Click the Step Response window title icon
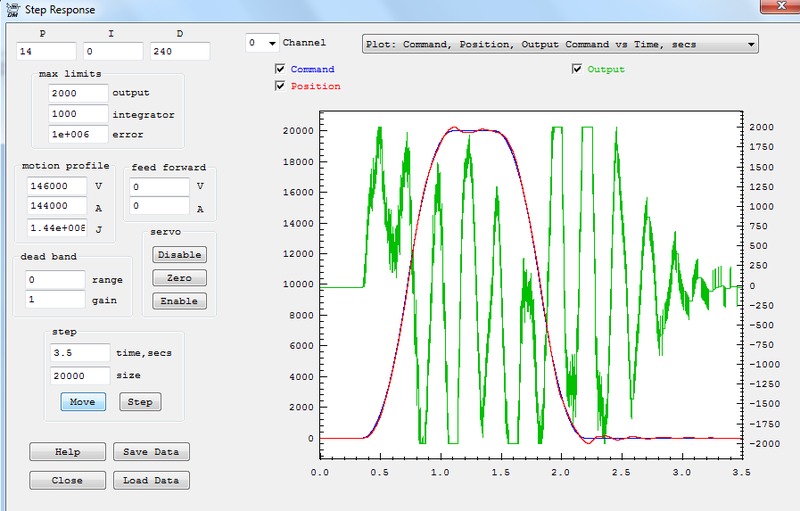 pyautogui.click(x=11, y=10)
